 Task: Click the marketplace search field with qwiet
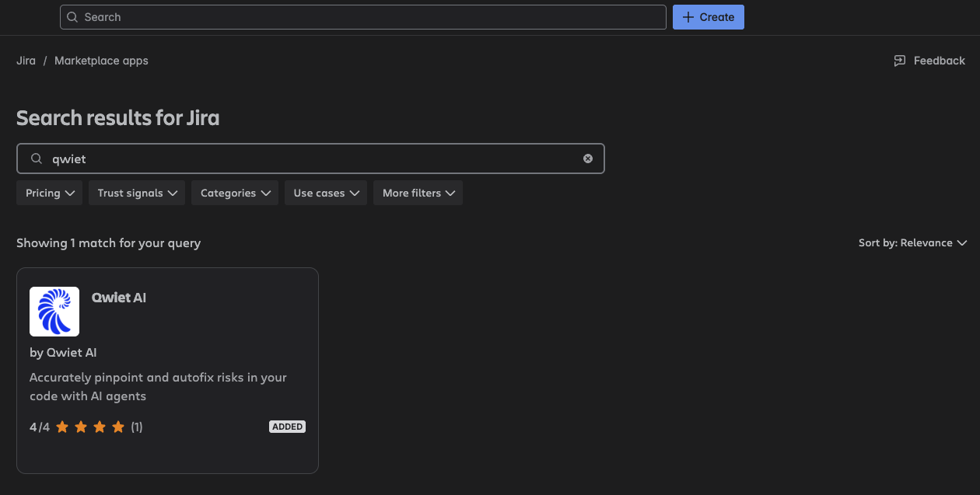(310, 159)
